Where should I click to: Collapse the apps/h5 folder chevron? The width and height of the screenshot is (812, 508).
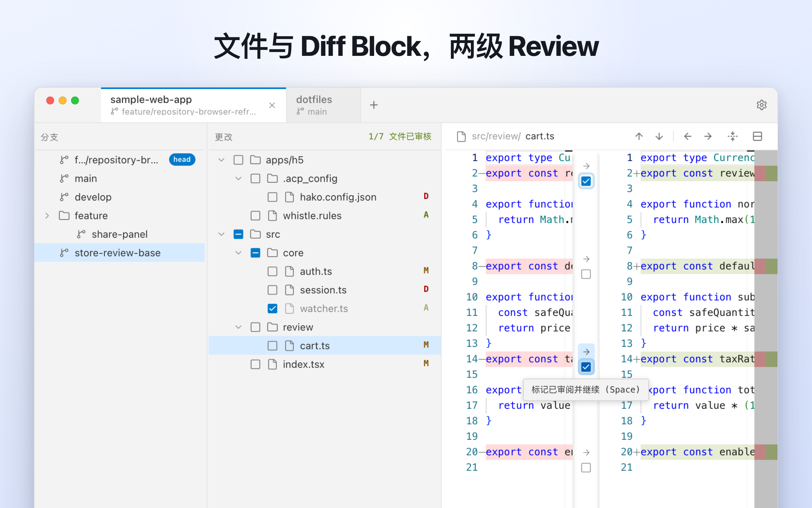point(221,160)
